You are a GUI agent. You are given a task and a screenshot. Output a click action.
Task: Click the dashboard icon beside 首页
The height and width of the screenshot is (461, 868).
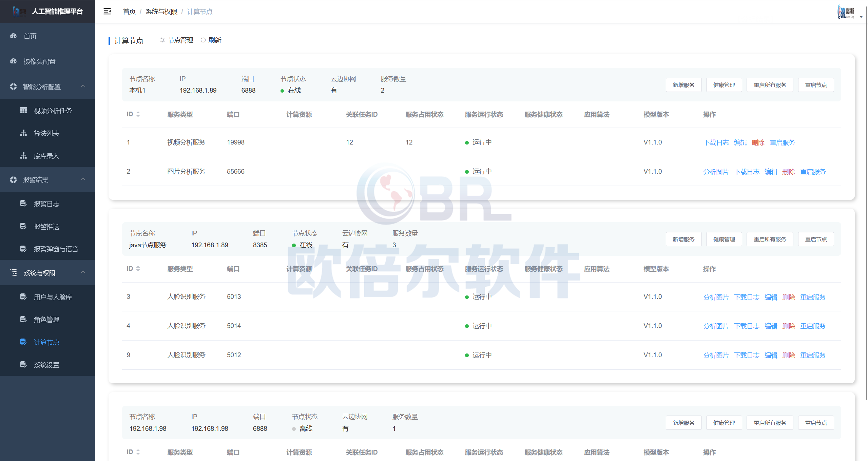click(14, 36)
